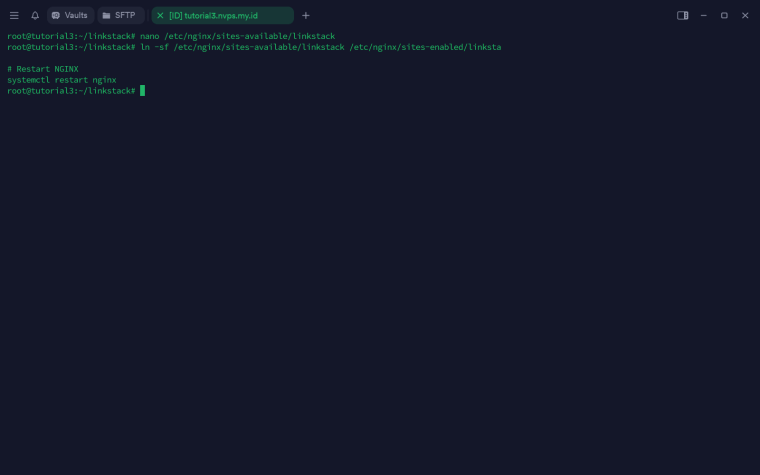This screenshot has width=760, height=475.
Task: Add a new tab with plus button
Action: (x=306, y=16)
